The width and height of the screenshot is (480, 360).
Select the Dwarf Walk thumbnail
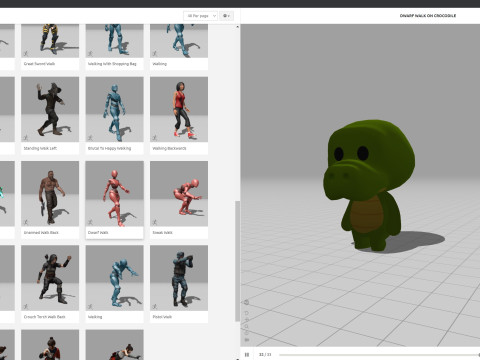click(x=114, y=194)
